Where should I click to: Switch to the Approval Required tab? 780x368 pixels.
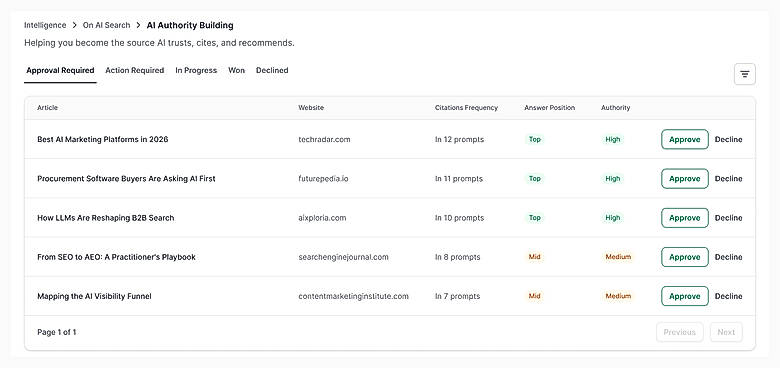pyautogui.click(x=60, y=71)
